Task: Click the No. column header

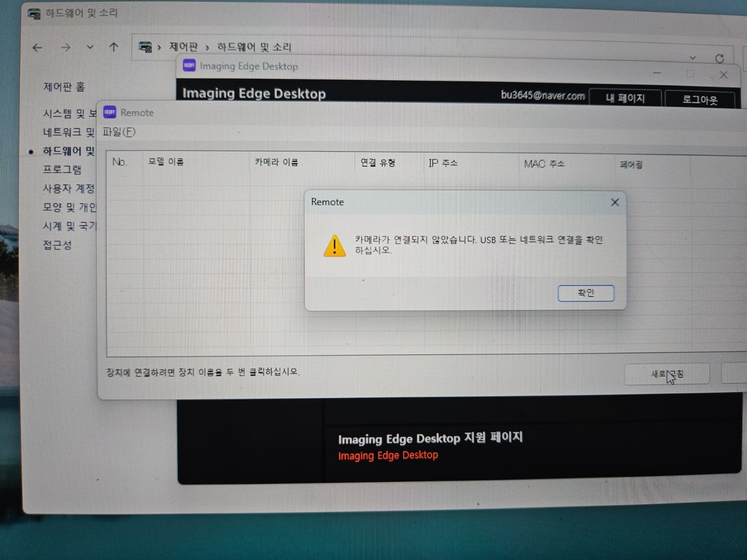Action: point(120,162)
